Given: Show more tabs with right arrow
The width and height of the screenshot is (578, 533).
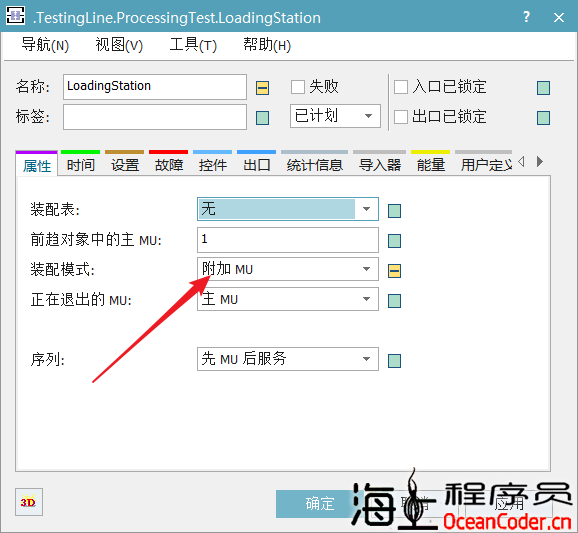Looking at the screenshot, I should [540, 161].
